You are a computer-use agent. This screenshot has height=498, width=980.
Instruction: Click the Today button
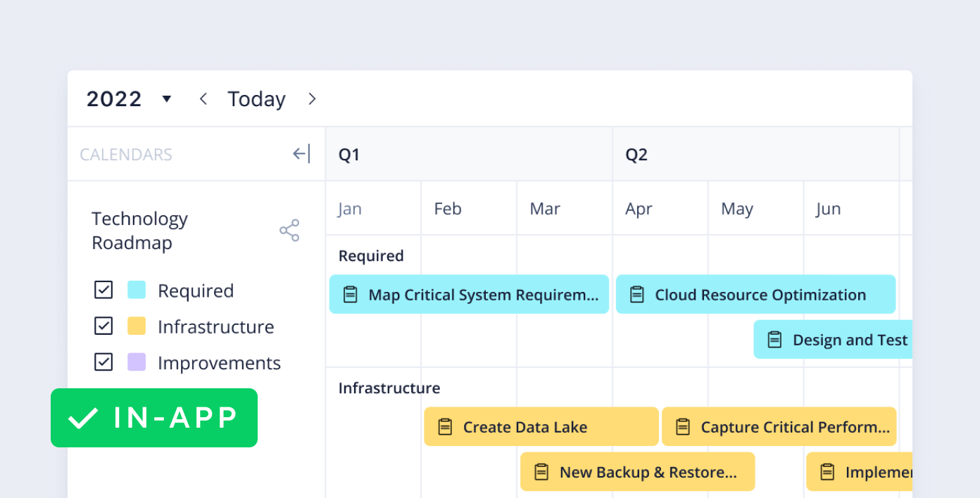tap(256, 98)
